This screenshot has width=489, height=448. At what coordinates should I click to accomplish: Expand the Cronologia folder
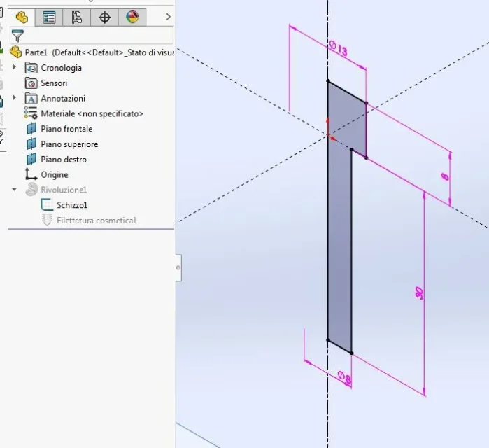[15, 66]
